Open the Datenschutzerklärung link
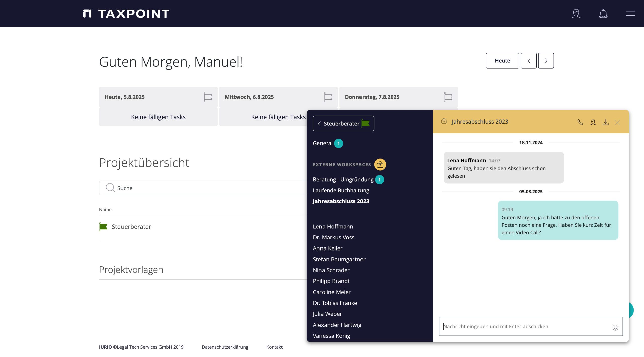Viewport: 644px width, 357px height. pos(225,347)
